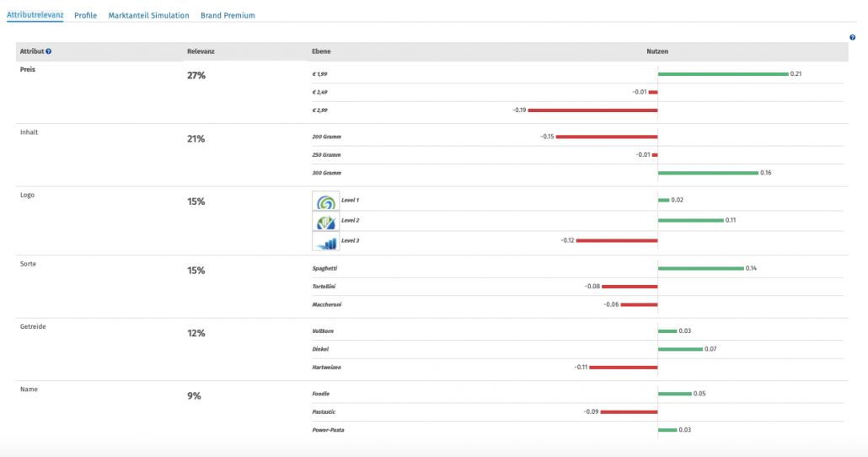The image size is (868, 457).
Task: Click the red bar for Hartweizen
Action: (x=623, y=368)
